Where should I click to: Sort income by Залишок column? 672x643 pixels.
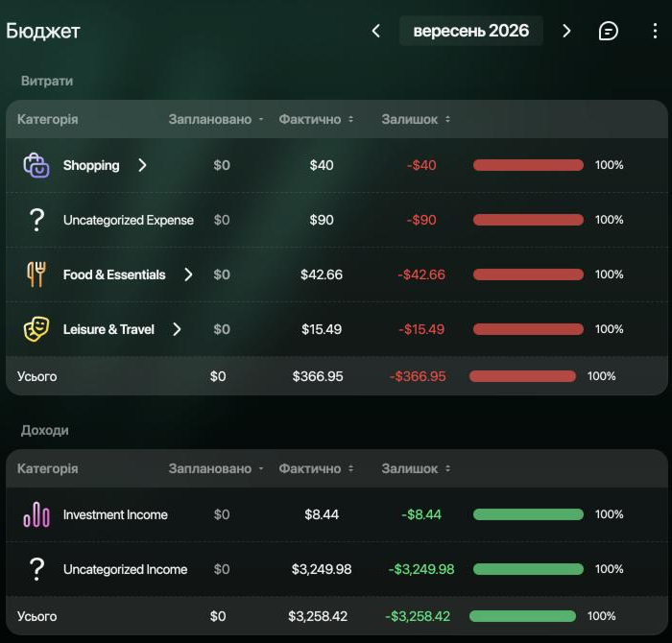coord(416,468)
